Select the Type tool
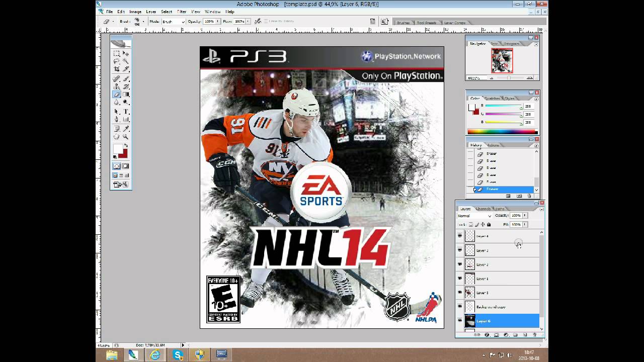644x362 pixels. 126,112
